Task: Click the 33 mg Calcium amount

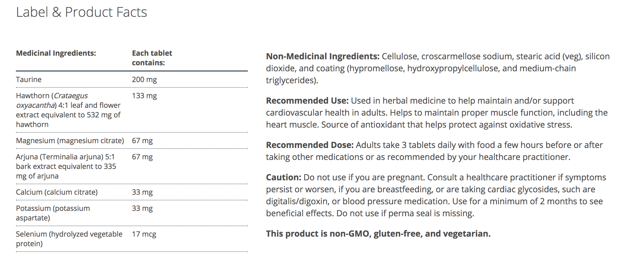Action: pos(142,192)
